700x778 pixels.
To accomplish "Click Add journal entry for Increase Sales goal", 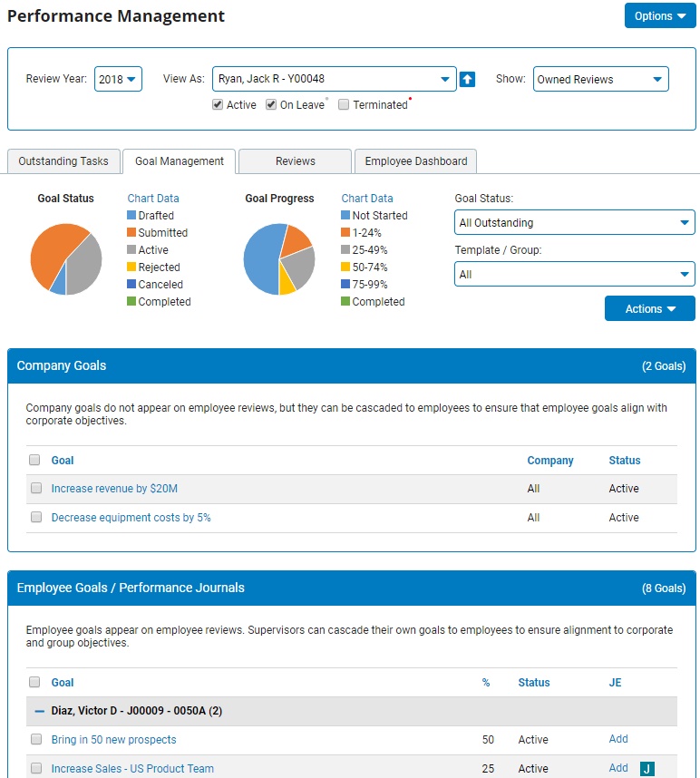I will click(x=618, y=768).
